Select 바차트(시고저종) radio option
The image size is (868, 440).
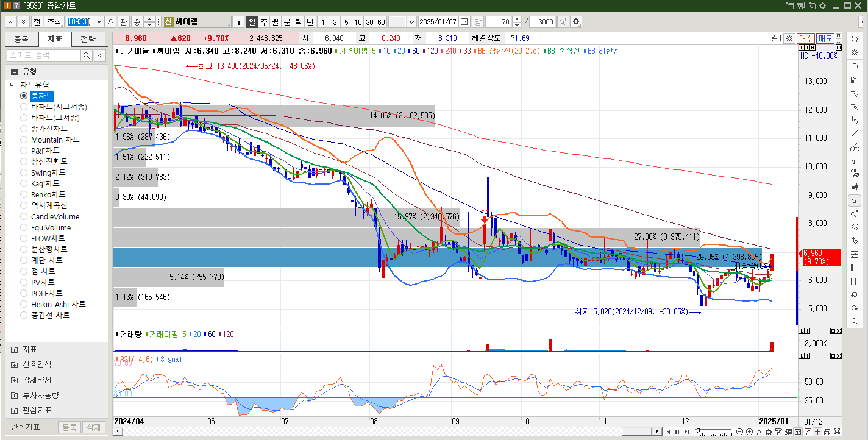point(24,107)
